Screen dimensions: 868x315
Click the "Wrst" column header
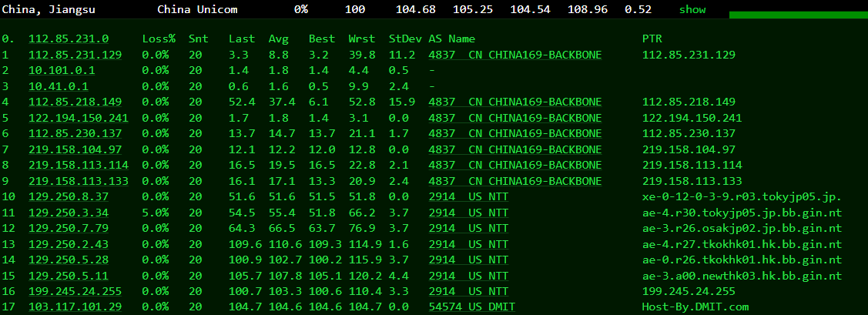coord(361,39)
